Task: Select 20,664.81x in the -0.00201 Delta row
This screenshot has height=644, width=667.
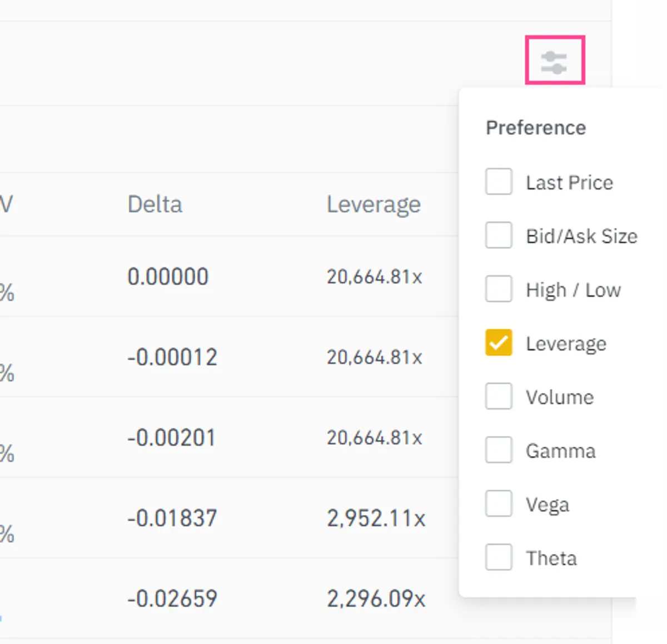Action: click(374, 438)
